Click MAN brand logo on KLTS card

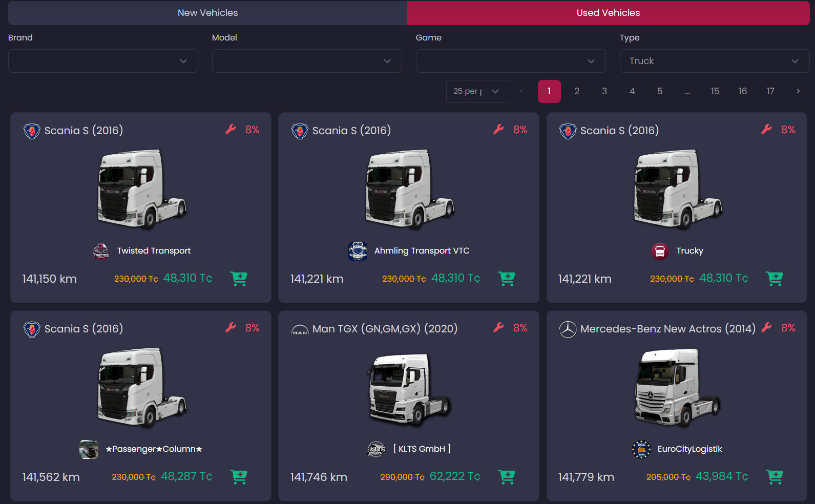pyautogui.click(x=300, y=330)
